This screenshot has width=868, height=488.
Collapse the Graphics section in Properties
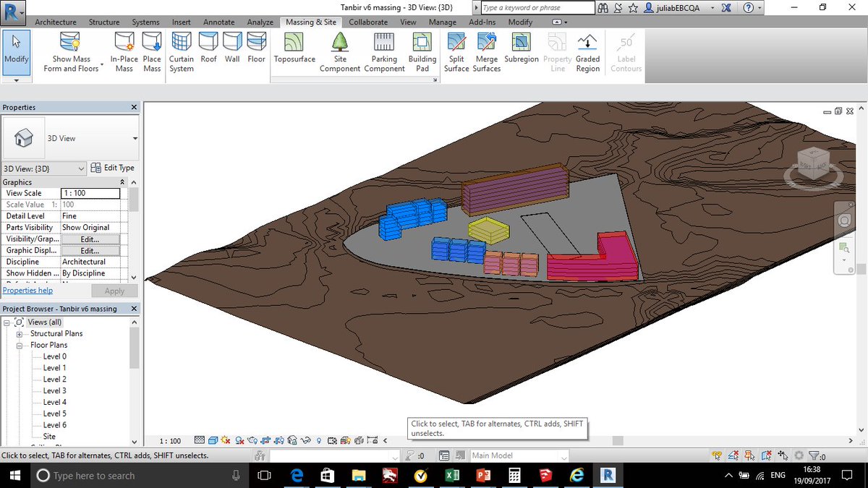click(122, 182)
